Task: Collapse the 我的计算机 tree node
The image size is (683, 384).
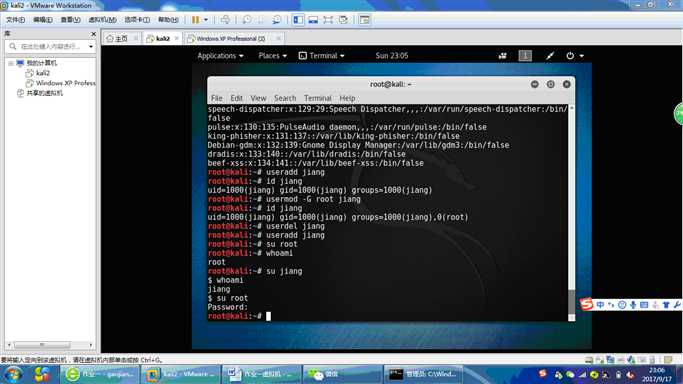Action: pyautogui.click(x=10, y=63)
